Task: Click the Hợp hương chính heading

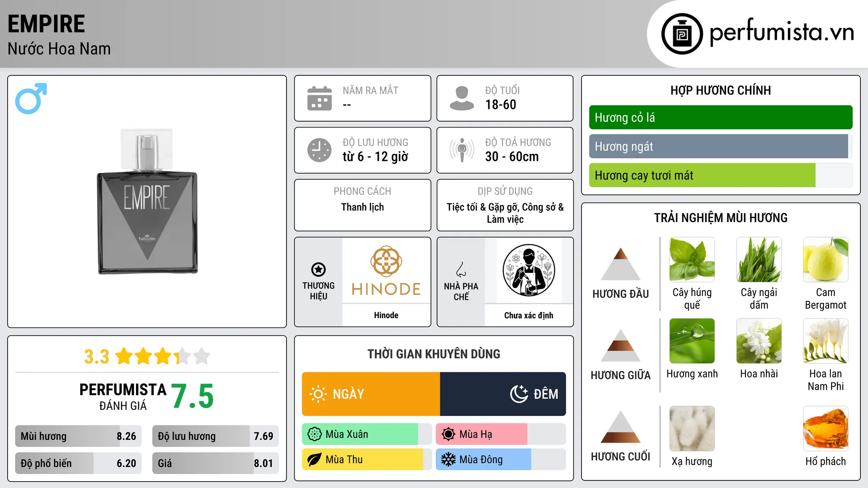Action: tap(721, 90)
